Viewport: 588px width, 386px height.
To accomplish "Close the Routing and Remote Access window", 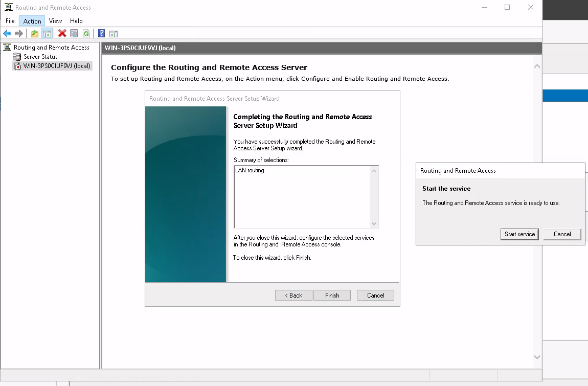I will click(x=531, y=7).
